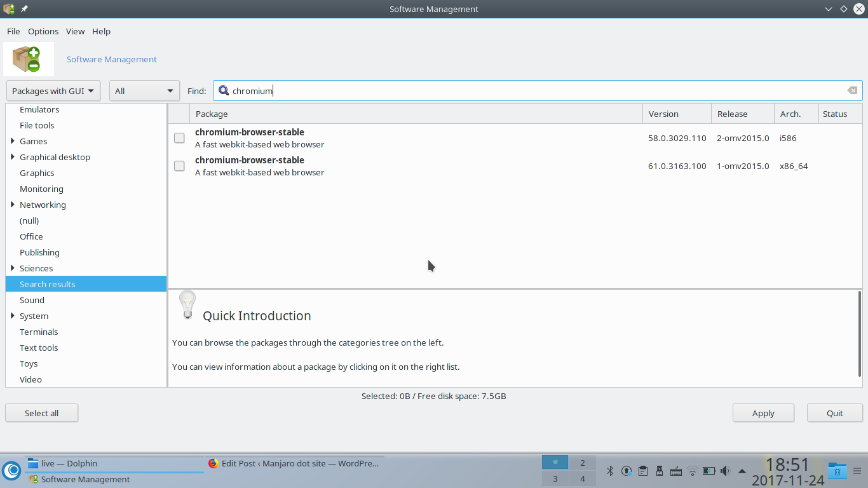
Task: Sort by the Version column header
Action: point(677,114)
